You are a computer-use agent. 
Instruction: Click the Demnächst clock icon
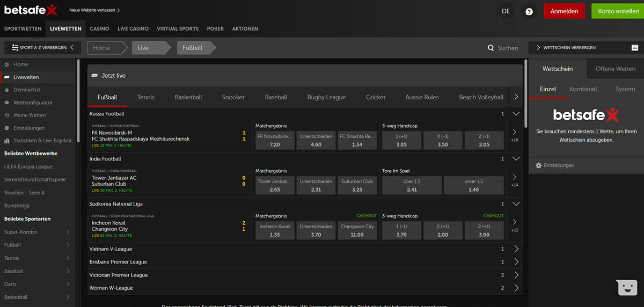coord(7,90)
